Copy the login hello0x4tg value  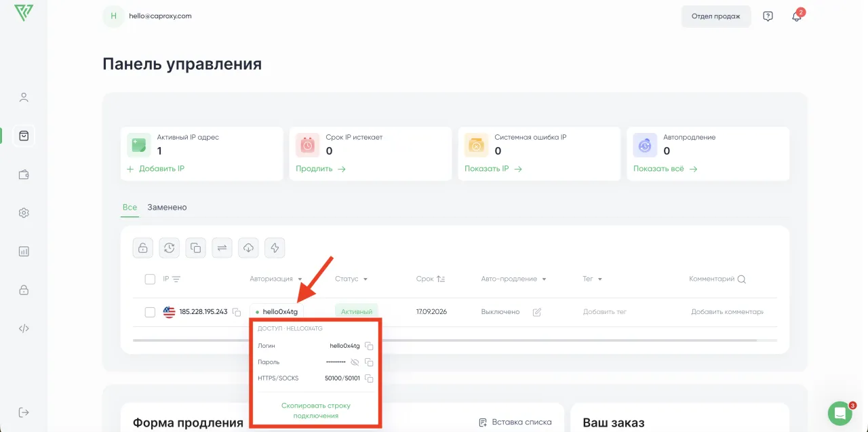coord(369,346)
